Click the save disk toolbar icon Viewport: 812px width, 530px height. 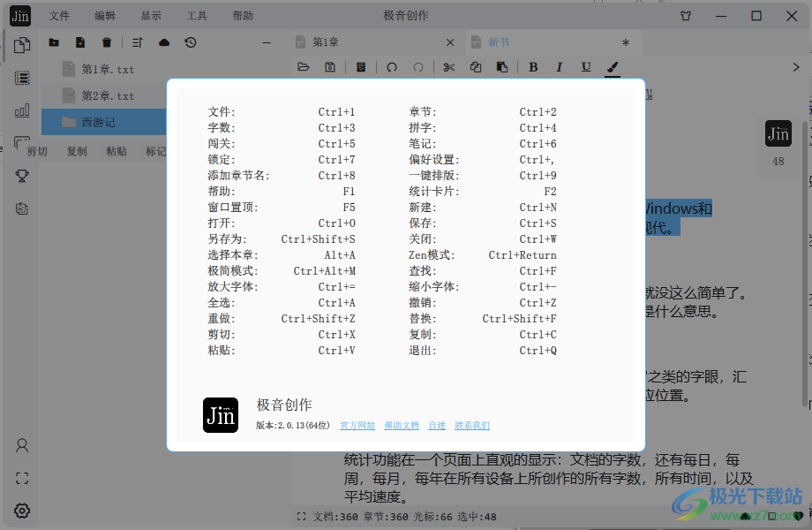pyautogui.click(x=330, y=67)
